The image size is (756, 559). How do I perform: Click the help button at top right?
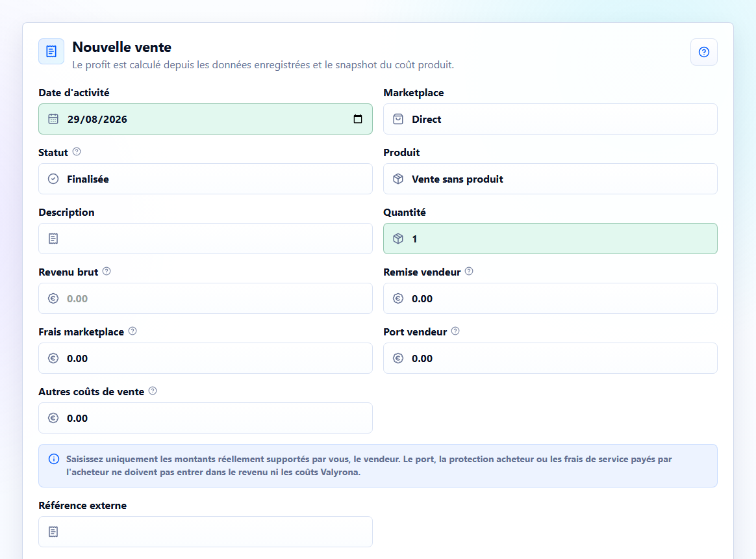(x=703, y=52)
